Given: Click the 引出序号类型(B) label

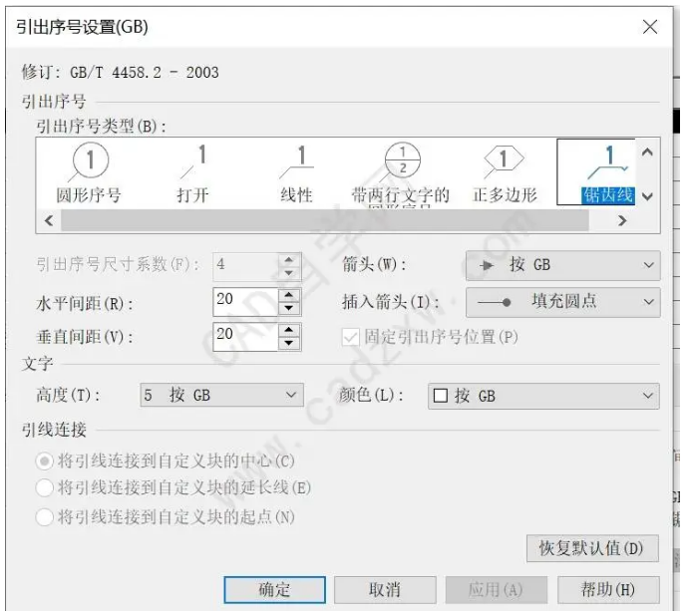Looking at the screenshot, I should pos(101,127).
